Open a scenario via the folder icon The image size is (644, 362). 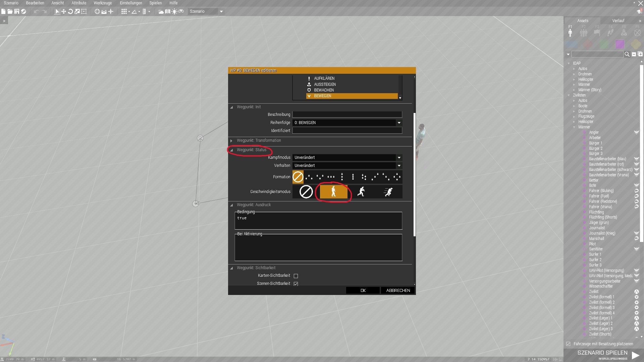click(x=10, y=11)
